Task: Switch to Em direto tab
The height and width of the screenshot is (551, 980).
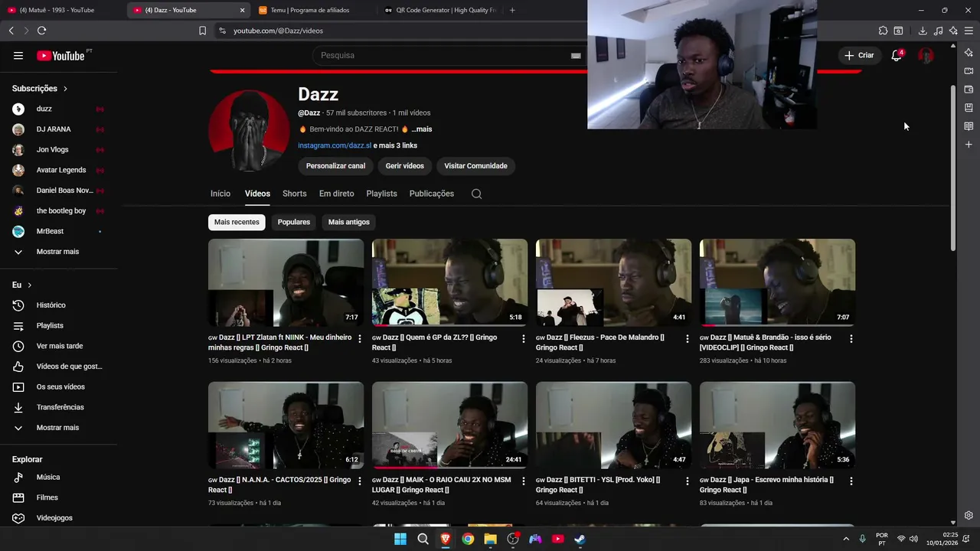Action: (336, 194)
